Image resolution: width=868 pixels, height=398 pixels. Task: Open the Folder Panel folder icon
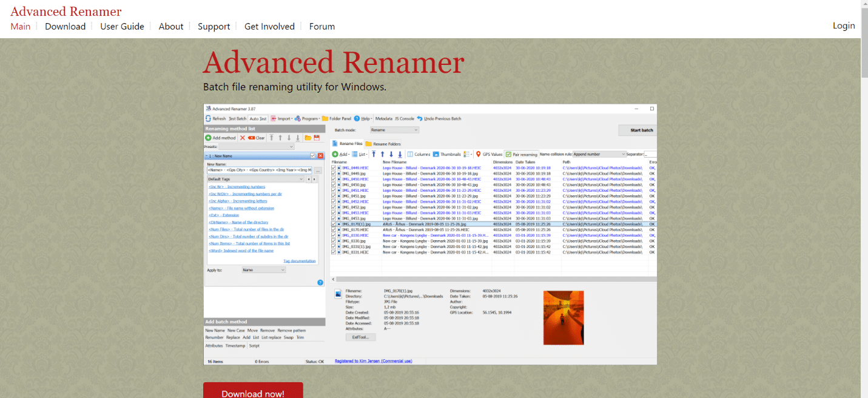click(325, 118)
